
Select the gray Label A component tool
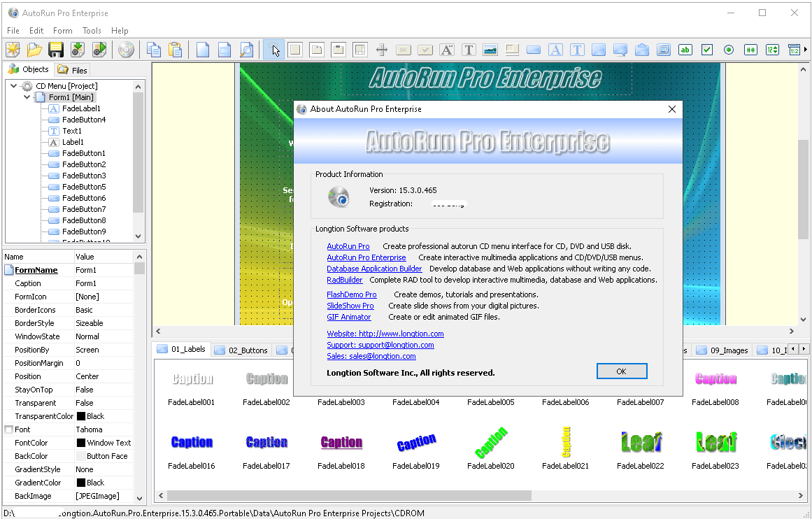pos(446,50)
